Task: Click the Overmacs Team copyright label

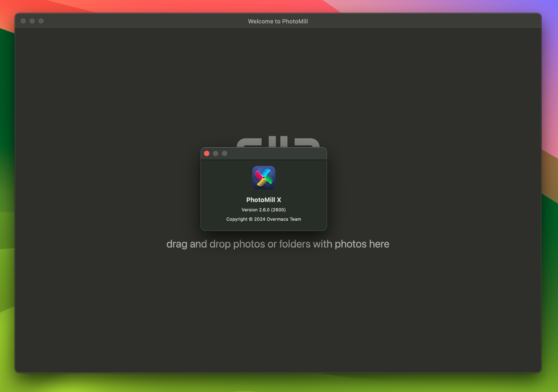Action: point(263,219)
